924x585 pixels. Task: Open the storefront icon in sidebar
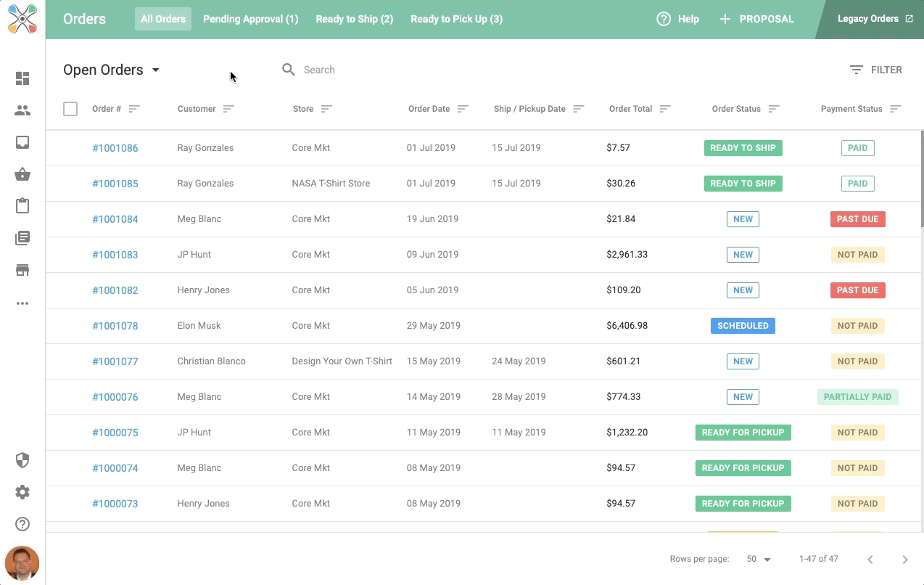[x=22, y=270]
